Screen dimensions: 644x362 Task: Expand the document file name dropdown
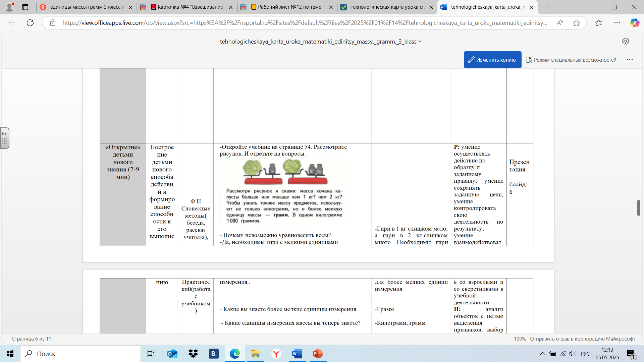420,42
